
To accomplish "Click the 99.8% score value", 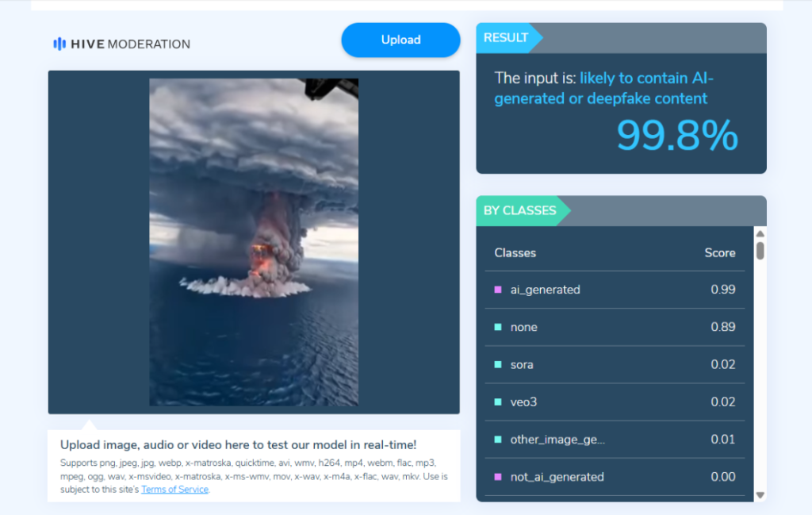I will [x=677, y=135].
